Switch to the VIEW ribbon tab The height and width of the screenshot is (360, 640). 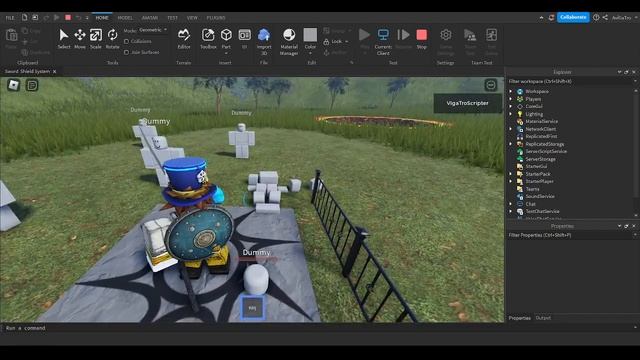click(192, 18)
